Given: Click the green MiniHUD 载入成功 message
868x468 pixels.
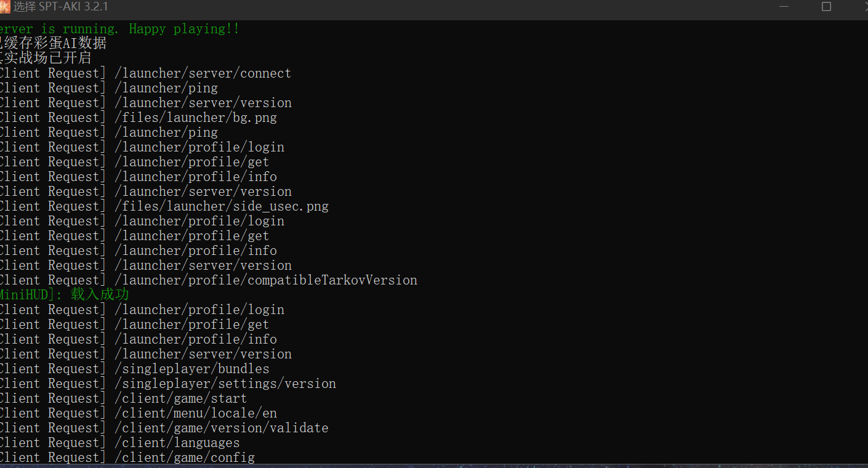Looking at the screenshot, I should (x=64, y=295).
